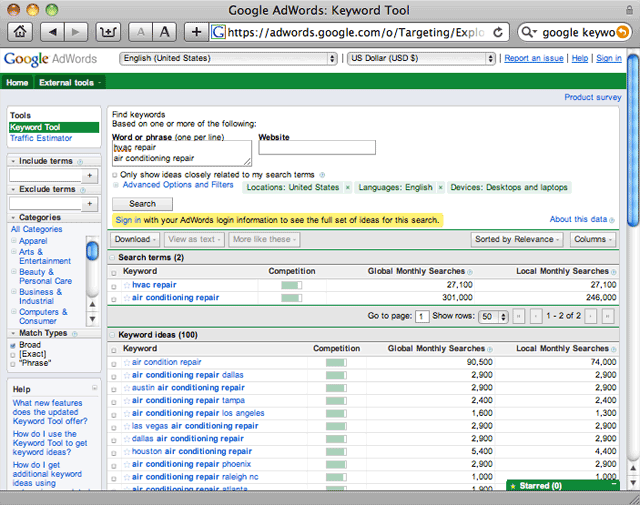Click competition bar for hvac repair
The width and height of the screenshot is (640, 505).
(291, 285)
